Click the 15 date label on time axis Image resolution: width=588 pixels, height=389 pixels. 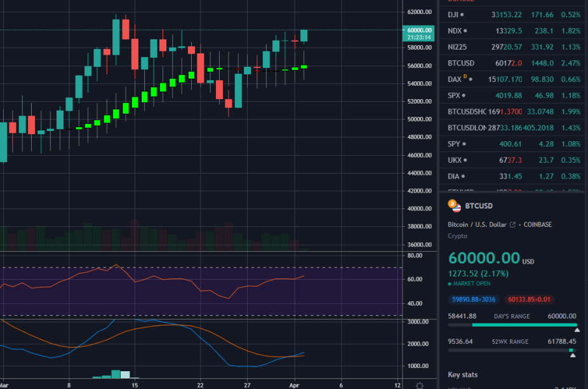coord(135,385)
